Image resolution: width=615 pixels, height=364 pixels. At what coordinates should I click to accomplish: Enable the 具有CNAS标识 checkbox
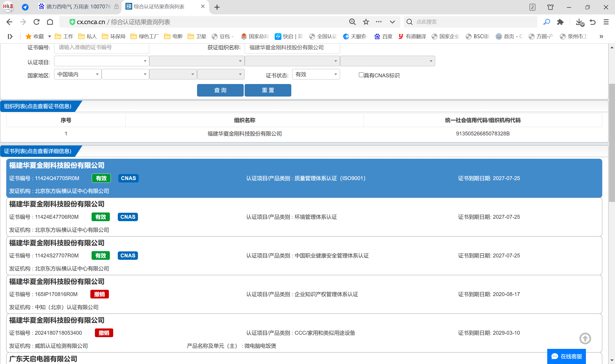(x=361, y=75)
